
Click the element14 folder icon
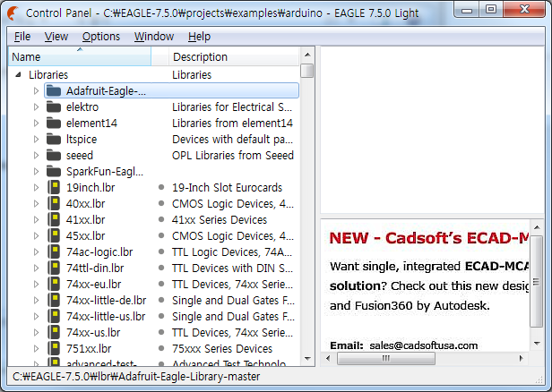(54, 123)
